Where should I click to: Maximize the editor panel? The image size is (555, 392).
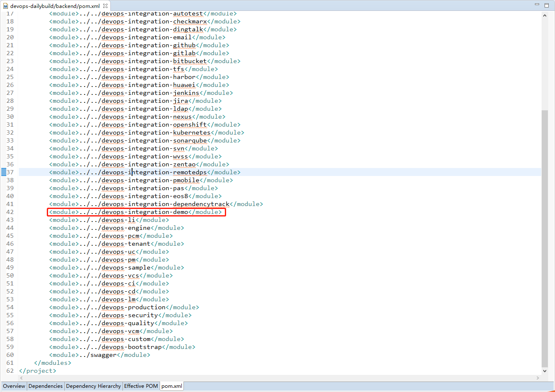pos(547,5)
